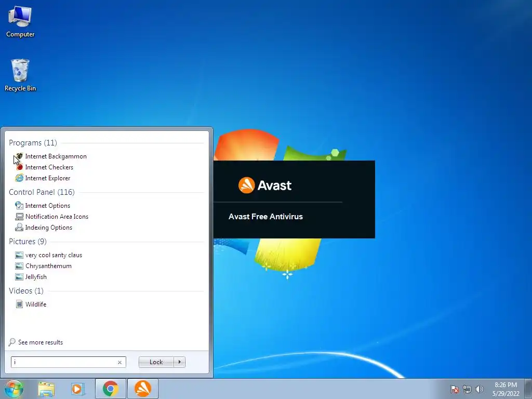The height and width of the screenshot is (399, 532).
Task: Click the Avast Free Antivirus splash text
Action: click(265, 217)
